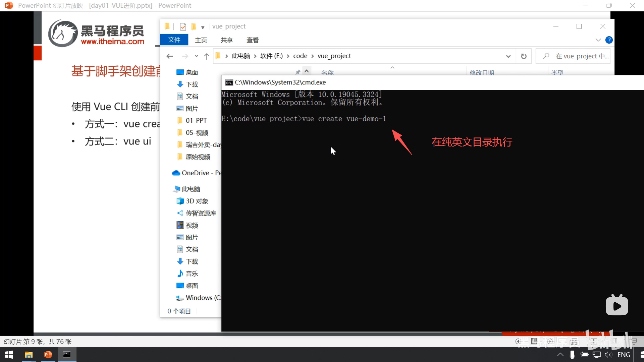The image size is (644, 362).
Task: Open the Windows Start menu
Action: pos(9,355)
